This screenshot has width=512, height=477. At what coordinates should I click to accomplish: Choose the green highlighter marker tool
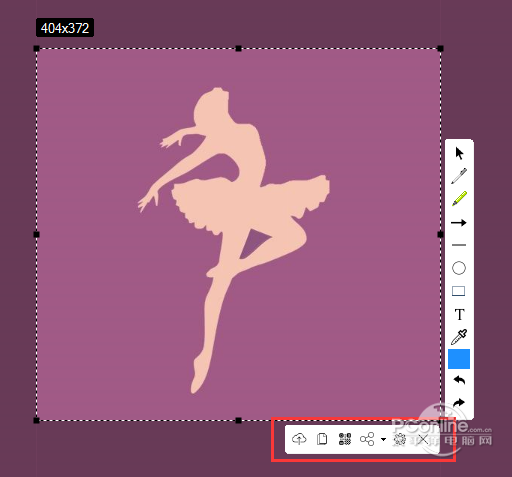click(x=459, y=199)
